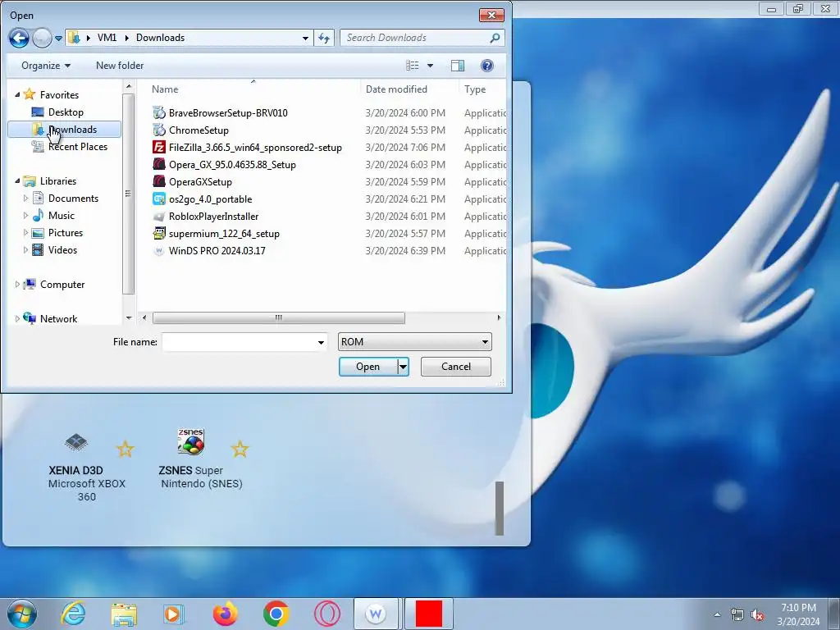Open Internet Explorer from taskbar
The height and width of the screenshot is (630, 840).
(73, 614)
